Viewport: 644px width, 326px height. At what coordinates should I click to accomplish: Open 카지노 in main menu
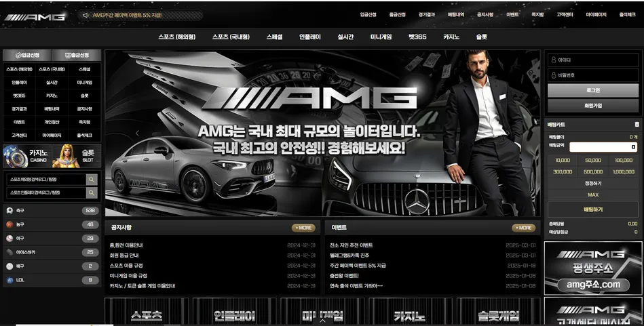point(451,37)
